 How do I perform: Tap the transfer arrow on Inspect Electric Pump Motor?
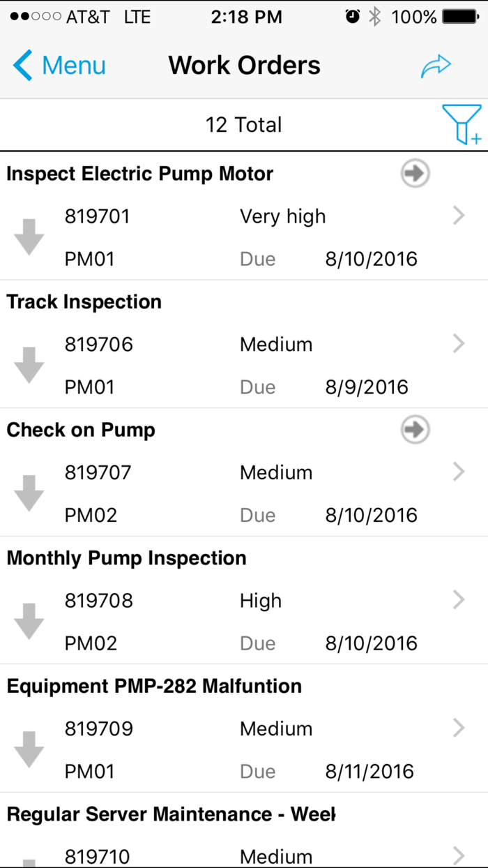click(x=414, y=173)
